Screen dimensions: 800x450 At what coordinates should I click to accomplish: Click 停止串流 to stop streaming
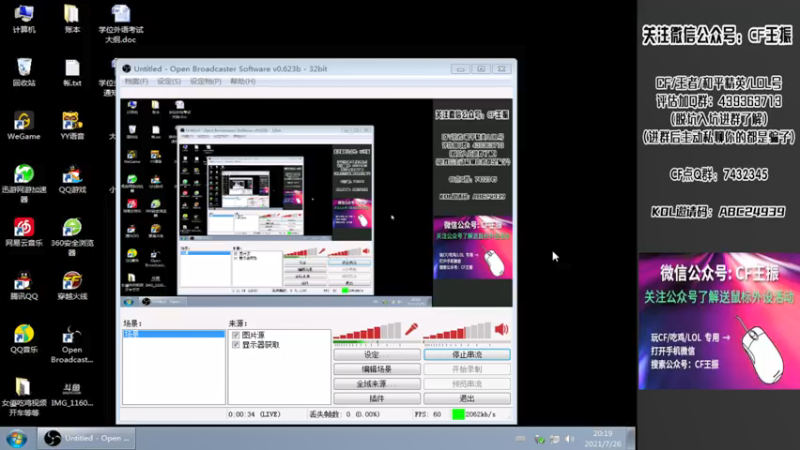467,355
